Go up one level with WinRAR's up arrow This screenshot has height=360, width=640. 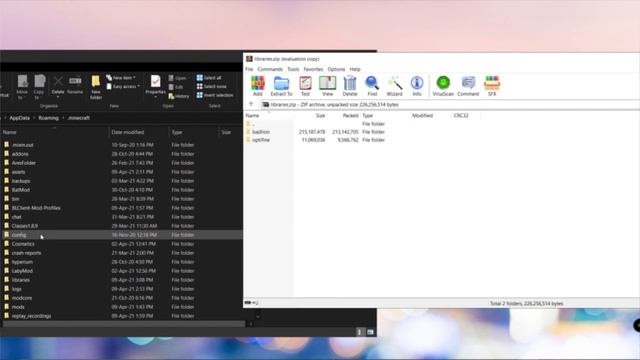point(251,104)
